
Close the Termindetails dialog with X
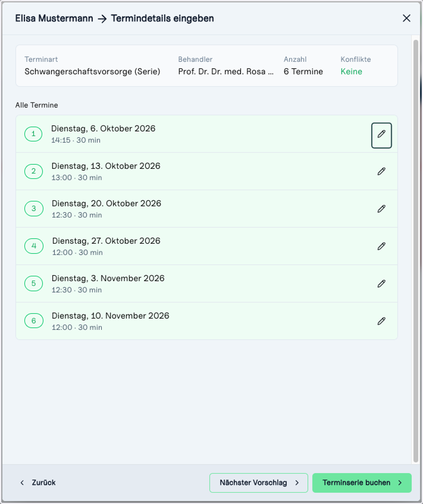click(406, 18)
